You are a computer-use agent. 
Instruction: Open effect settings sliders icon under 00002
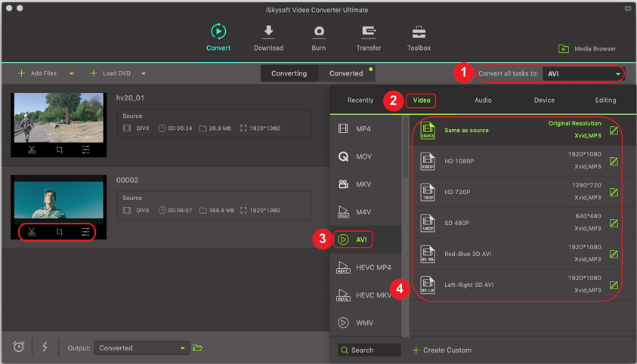[x=86, y=232]
